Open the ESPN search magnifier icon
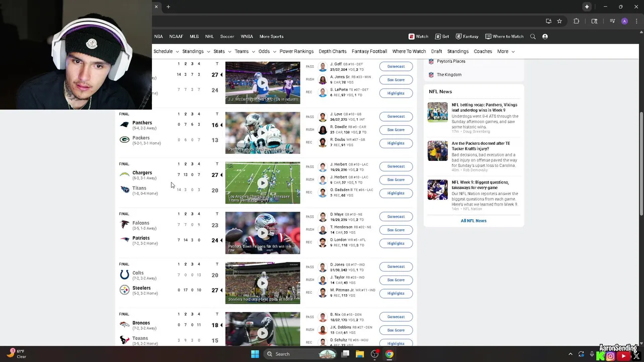The image size is (644, 362). (533, 36)
